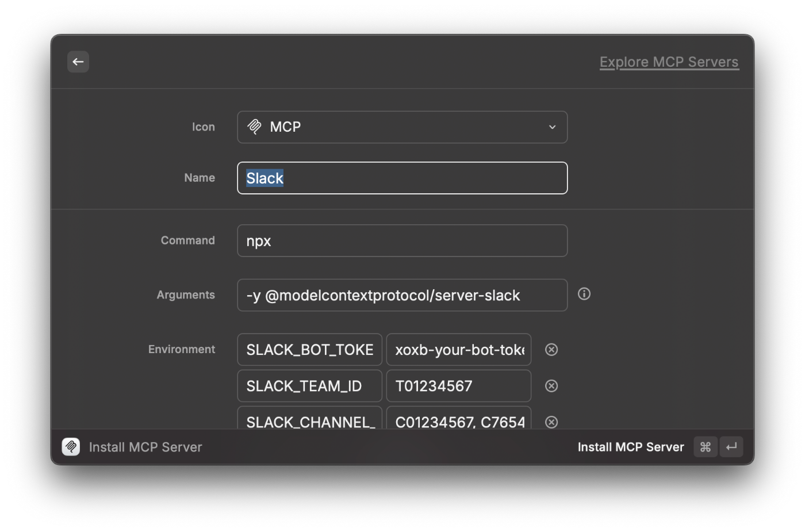
Task: Edit the SLACK_BOT_TOKEN key field
Action: click(309, 350)
